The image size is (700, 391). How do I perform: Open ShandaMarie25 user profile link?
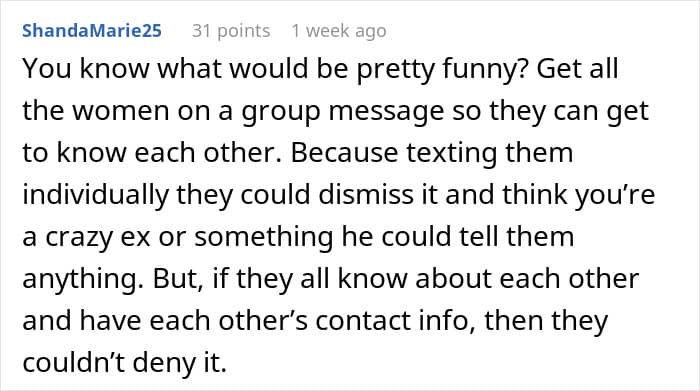[92, 31]
